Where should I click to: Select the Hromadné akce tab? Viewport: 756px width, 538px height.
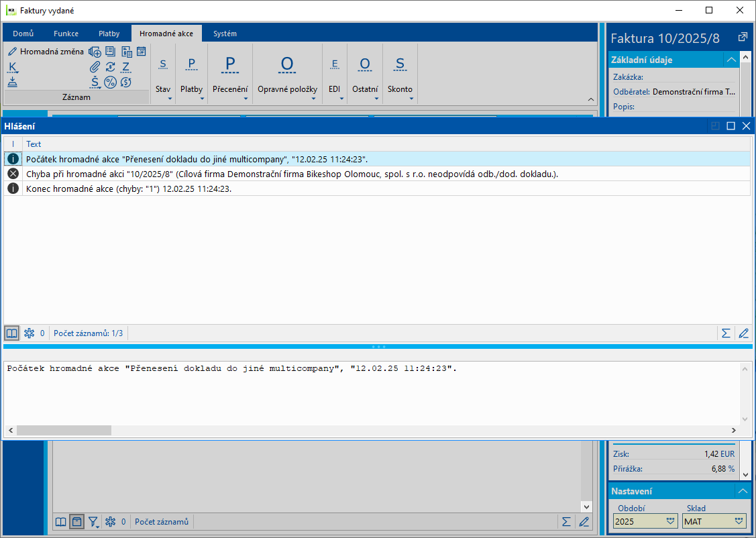click(166, 34)
